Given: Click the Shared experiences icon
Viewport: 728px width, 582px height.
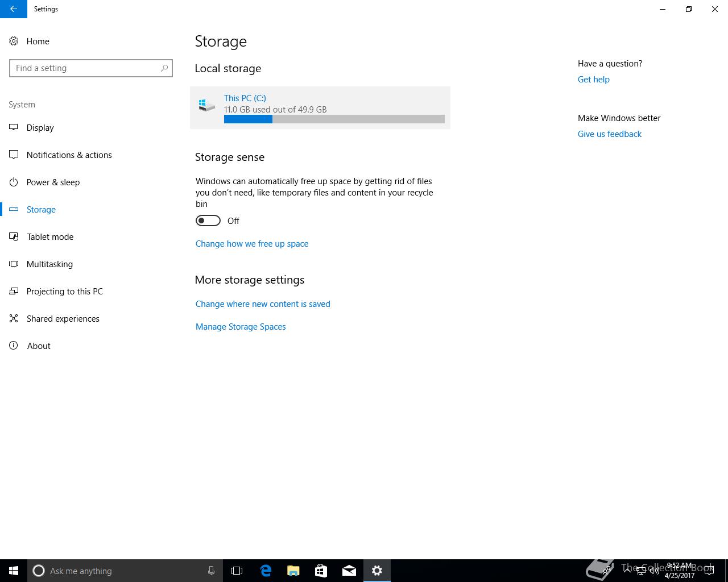Looking at the screenshot, I should pyautogui.click(x=14, y=318).
